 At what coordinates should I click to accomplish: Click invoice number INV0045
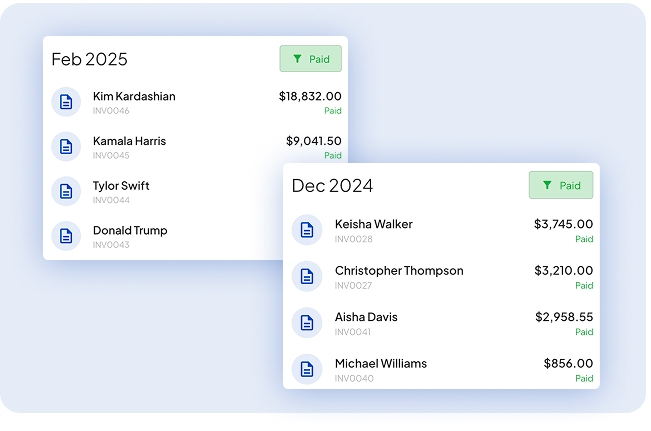pos(111,156)
